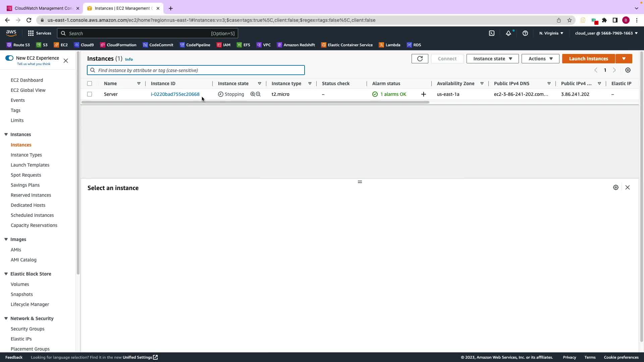Toggle the New EC2 Experience switch
This screenshot has height=362, width=644.
click(9, 58)
